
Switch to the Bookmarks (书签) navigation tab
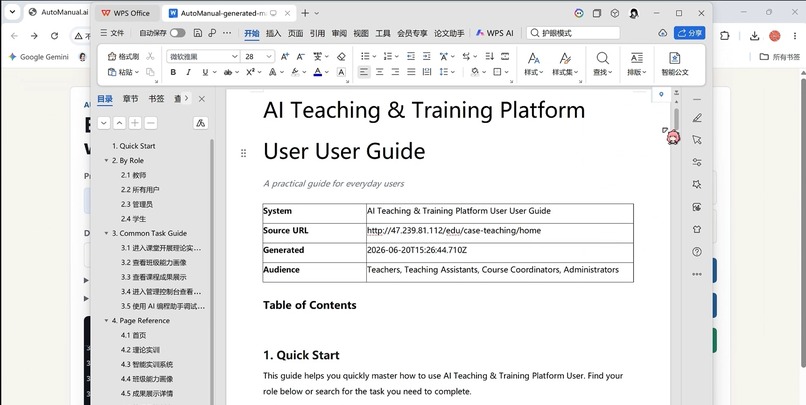tap(156, 99)
